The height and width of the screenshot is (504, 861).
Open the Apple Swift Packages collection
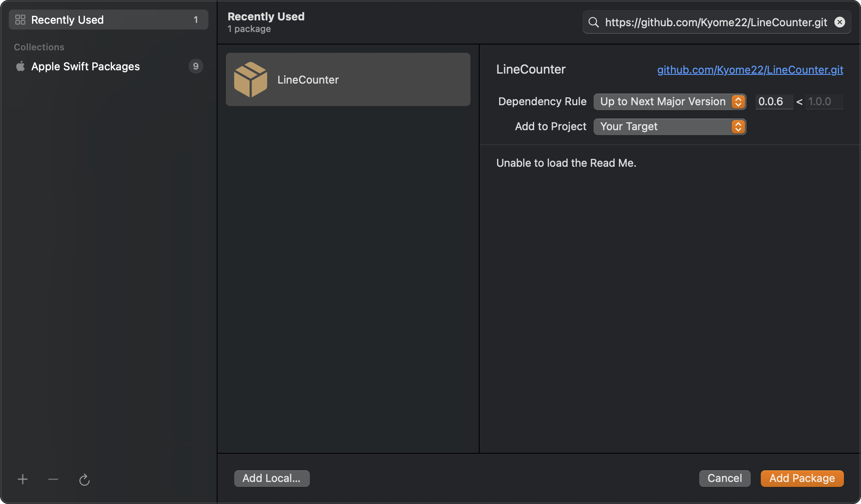click(108, 67)
